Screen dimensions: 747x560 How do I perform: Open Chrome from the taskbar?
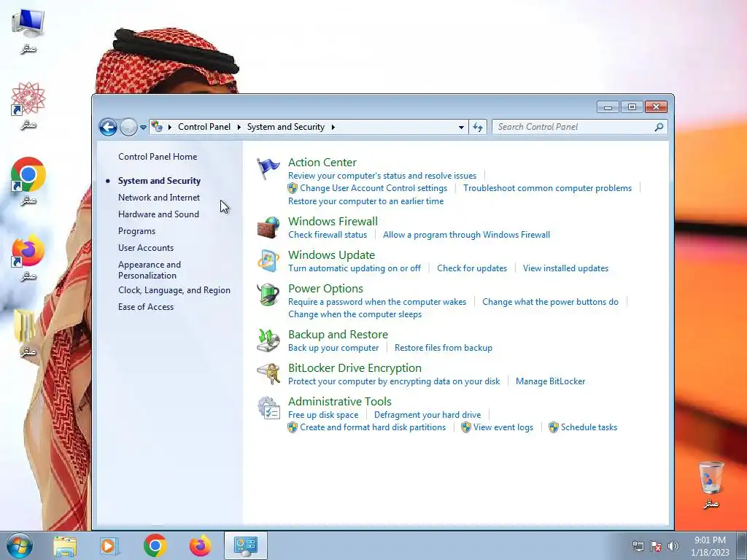tap(155, 545)
